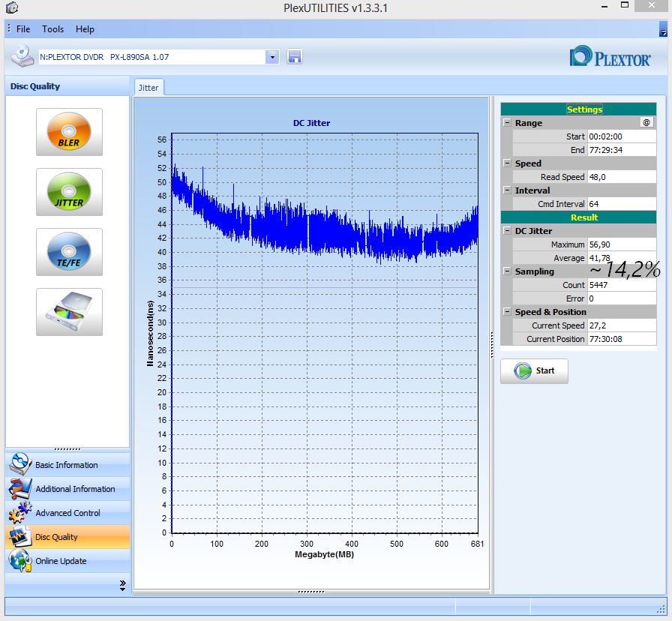
Task: Save results with the floppy disk icon
Action: coord(295,56)
